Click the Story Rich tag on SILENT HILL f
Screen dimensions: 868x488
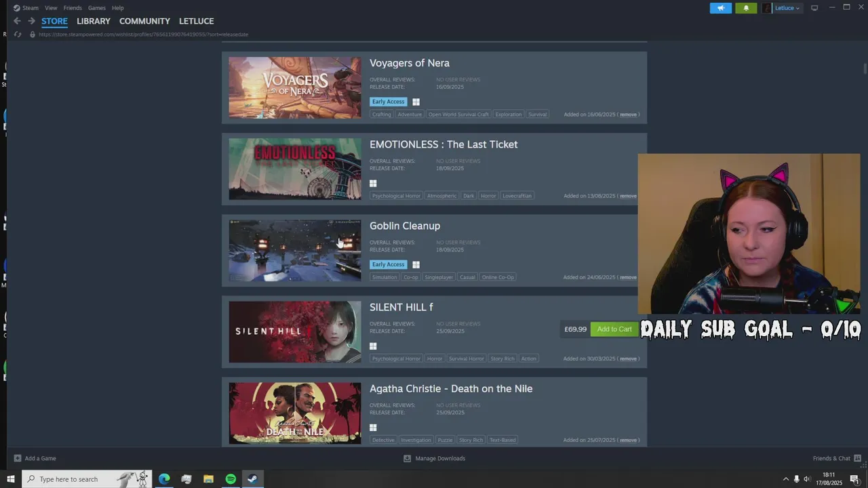tap(502, 359)
